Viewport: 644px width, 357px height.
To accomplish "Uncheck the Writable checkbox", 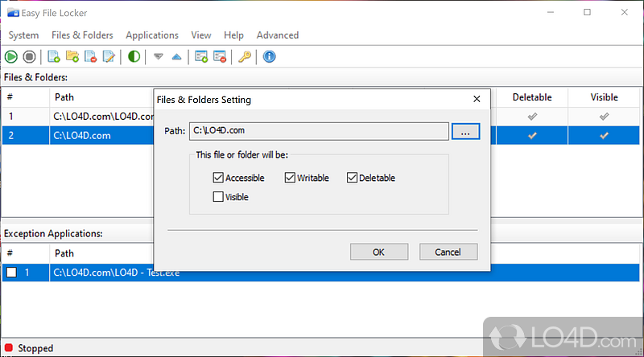I will [290, 178].
